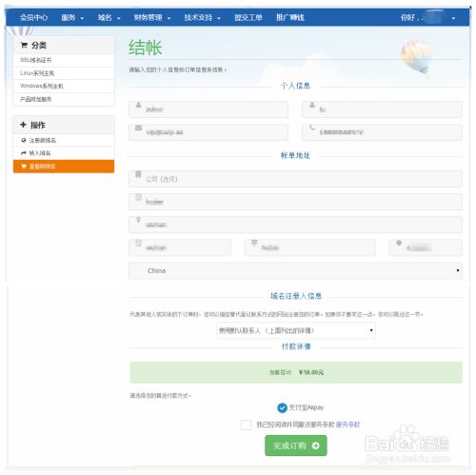The height and width of the screenshot is (475, 476).
Task: Click the globe icon beside 注册新域名
Action: tap(24, 140)
